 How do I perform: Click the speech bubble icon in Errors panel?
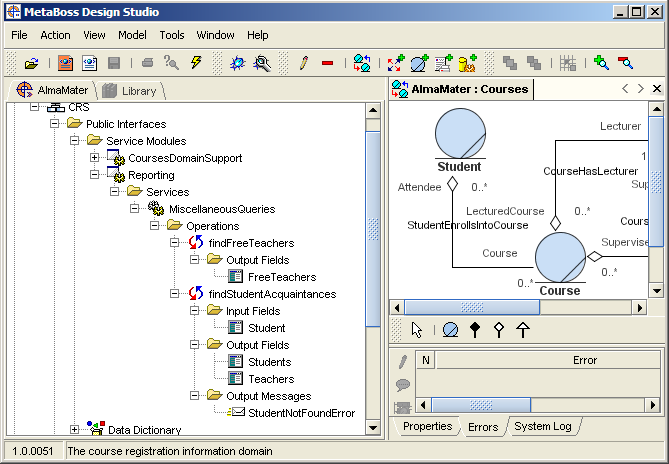(x=402, y=385)
